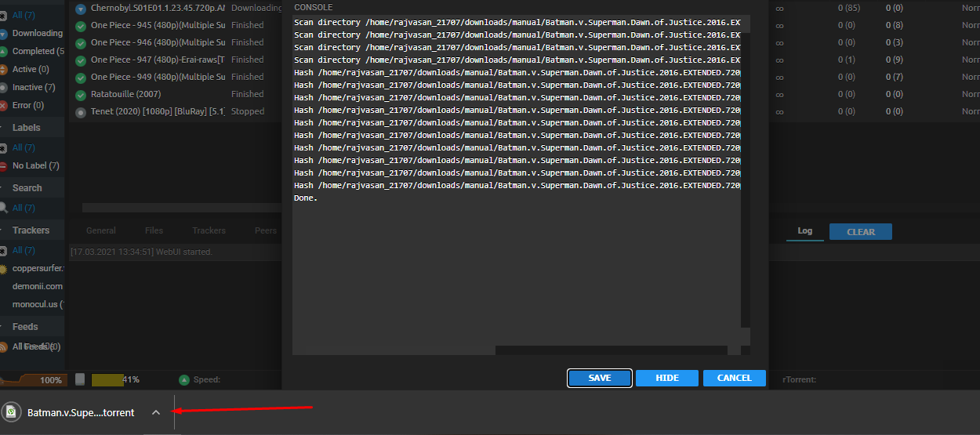This screenshot has width=980, height=435.
Task: Click the Ratatouille (2007) finished checkmark icon
Action: tap(80, 95)
